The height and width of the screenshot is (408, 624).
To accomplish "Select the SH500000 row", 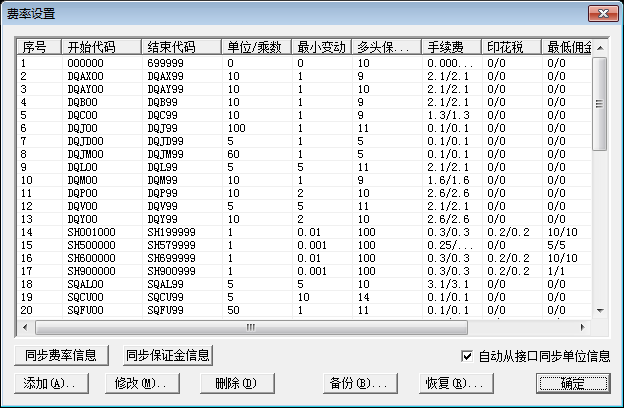I will (304, 245).
